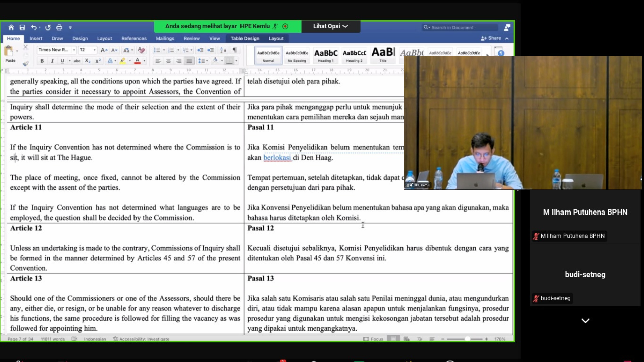Open font color dropdown arrow

(x=145, y=61)
